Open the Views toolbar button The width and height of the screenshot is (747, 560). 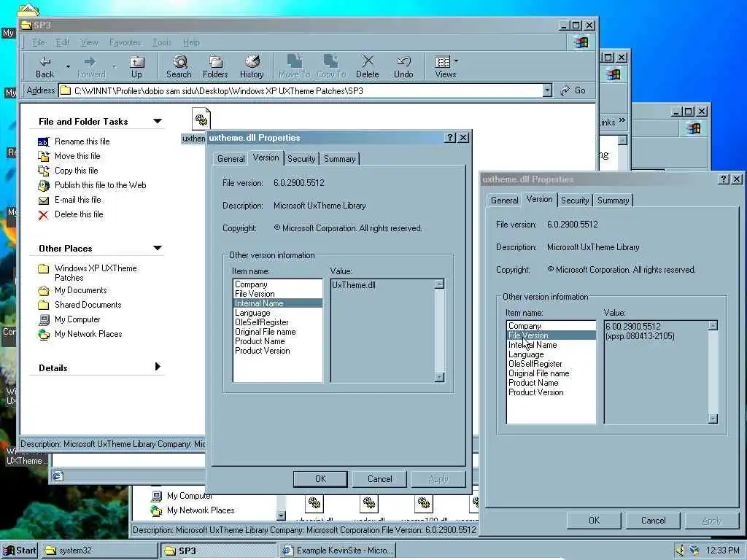tap(446, 66)
